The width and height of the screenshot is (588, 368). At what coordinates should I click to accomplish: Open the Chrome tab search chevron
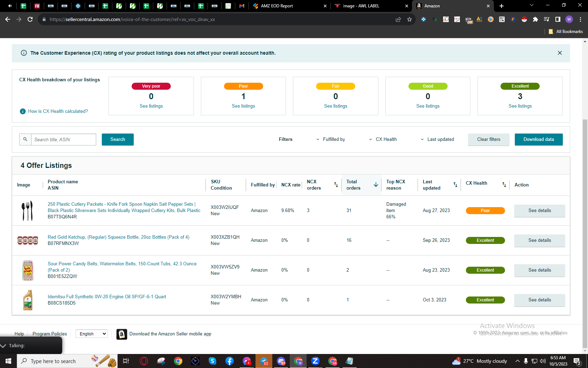532,5
